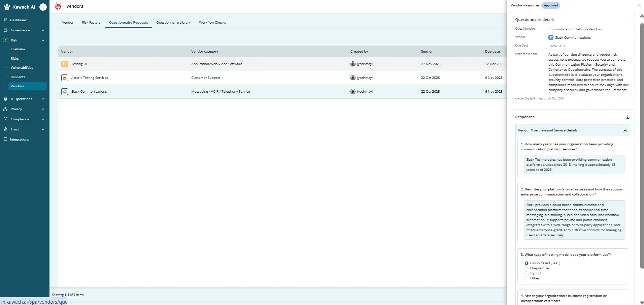Collapse Vendor Overview and Service Details section
The image size is (644, 305).
tap(625, 130)
